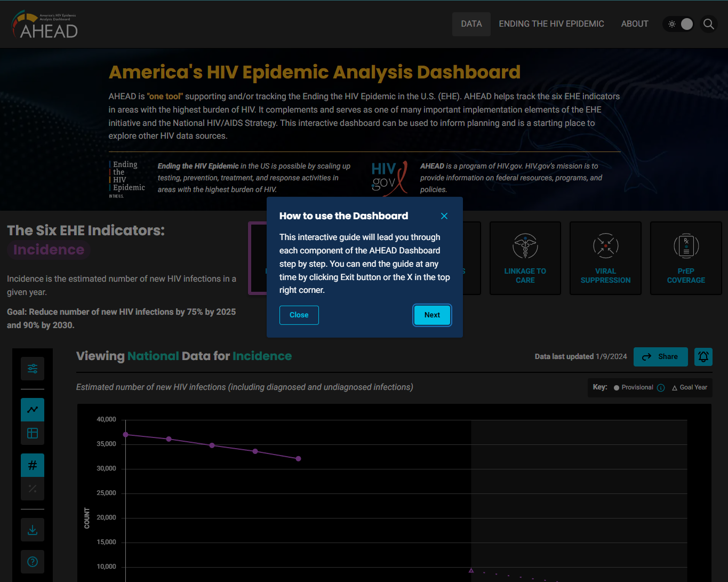Click the Viral Suppression arrows icon
This screenshot has height=582, width=728.
point(605,246)
